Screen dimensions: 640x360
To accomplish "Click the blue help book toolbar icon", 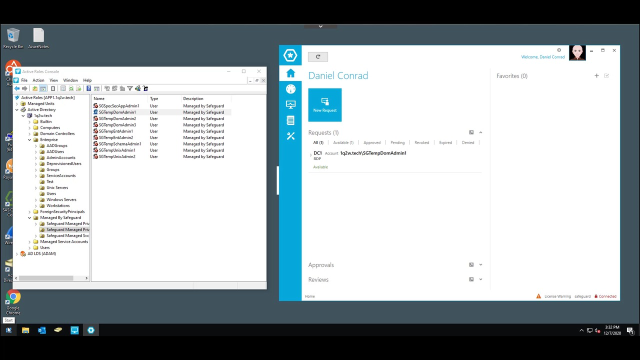I will (89, 89).
